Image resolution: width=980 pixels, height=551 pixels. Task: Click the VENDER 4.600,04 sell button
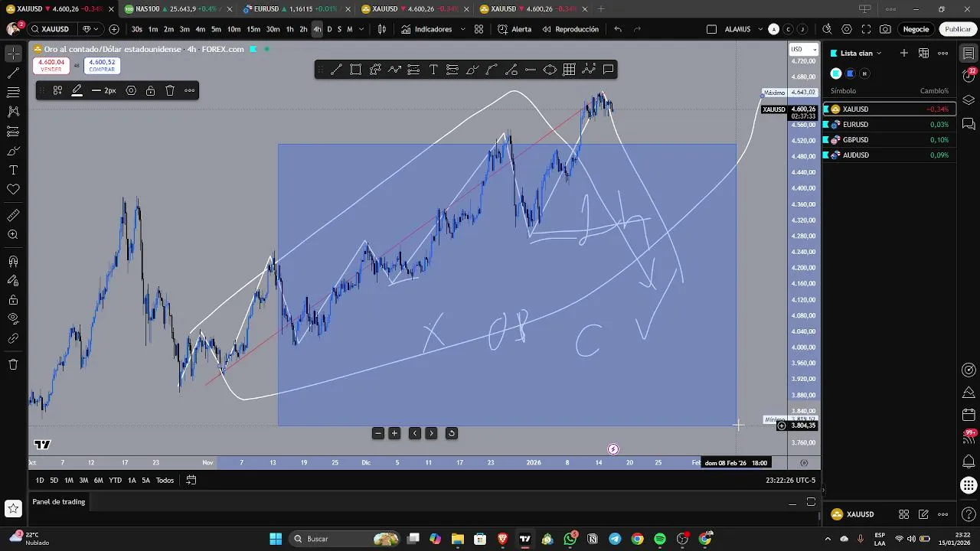(x=51, y=66)
